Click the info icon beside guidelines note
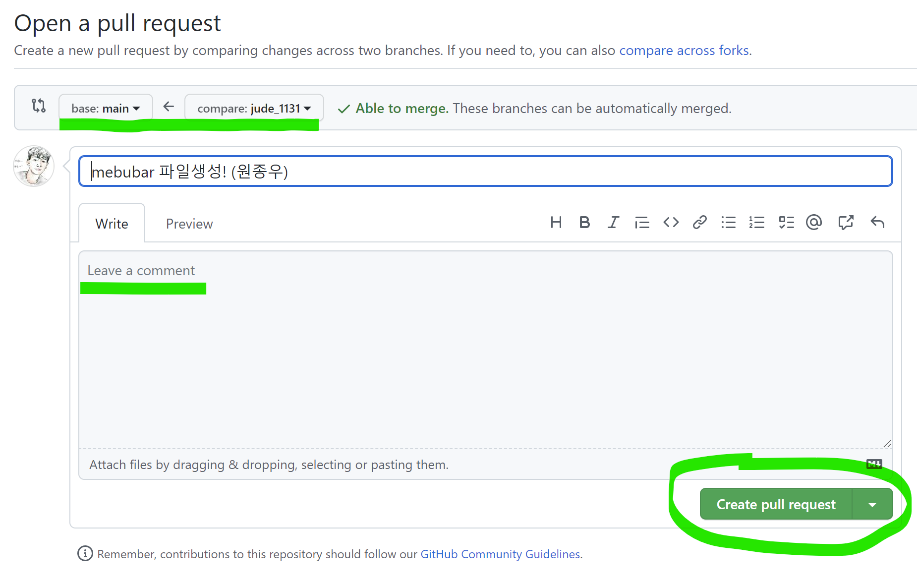Image resolution: width=917 pixels, height=588 pixels. pyautogui.click(x=85, y=553)
